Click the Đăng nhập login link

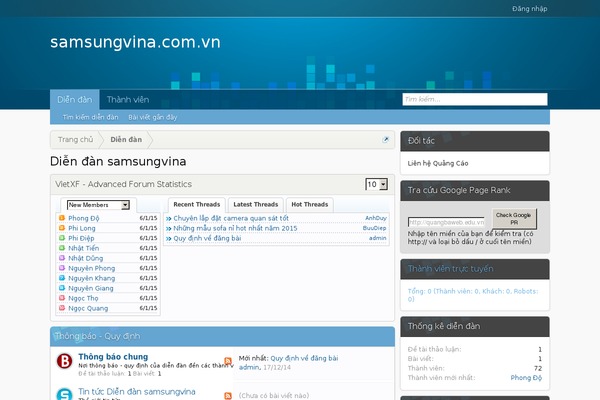530,8
